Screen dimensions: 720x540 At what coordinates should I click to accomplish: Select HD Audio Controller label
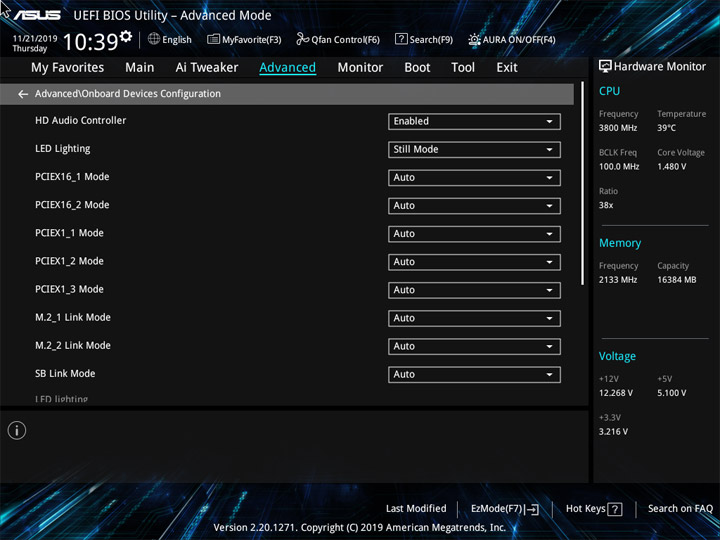(80, 120)
